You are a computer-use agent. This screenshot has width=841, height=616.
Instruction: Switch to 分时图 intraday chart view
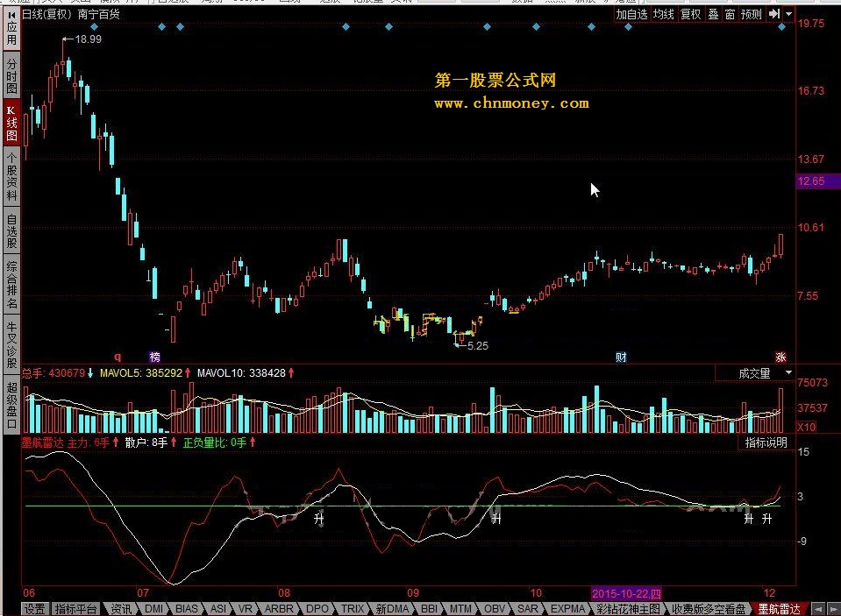click(x=11, y=75)
